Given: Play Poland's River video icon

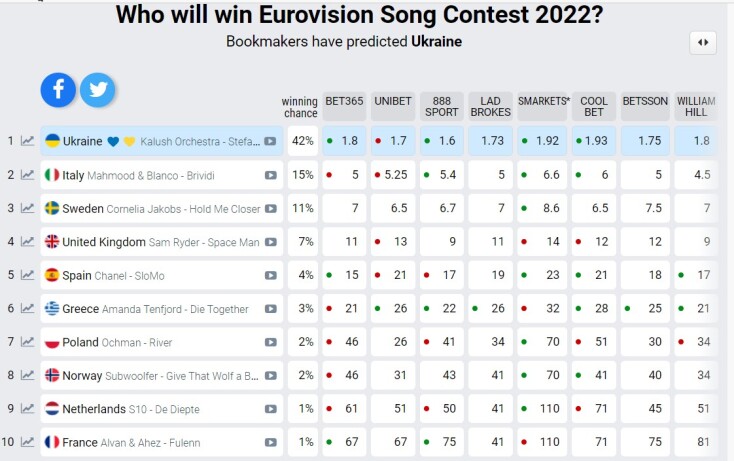Looking at the screenshot, I should click(x=270, y=343).
